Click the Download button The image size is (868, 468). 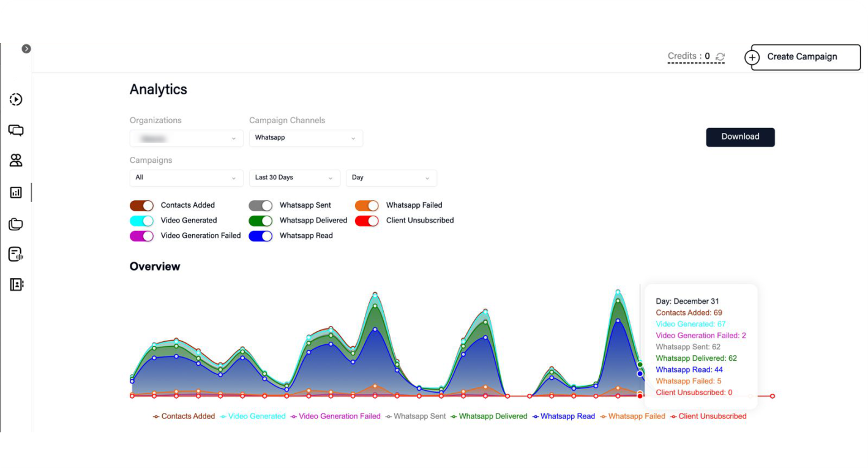[x=740, y=137]
